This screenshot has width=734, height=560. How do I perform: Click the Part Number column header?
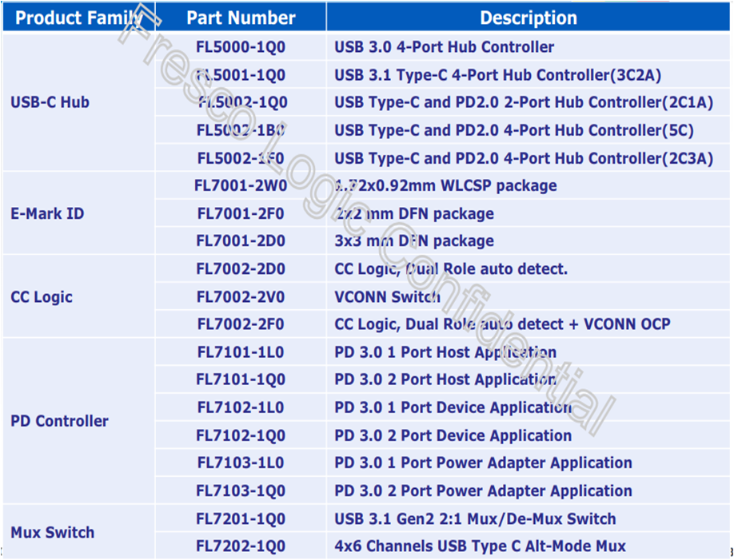(241, 18)
